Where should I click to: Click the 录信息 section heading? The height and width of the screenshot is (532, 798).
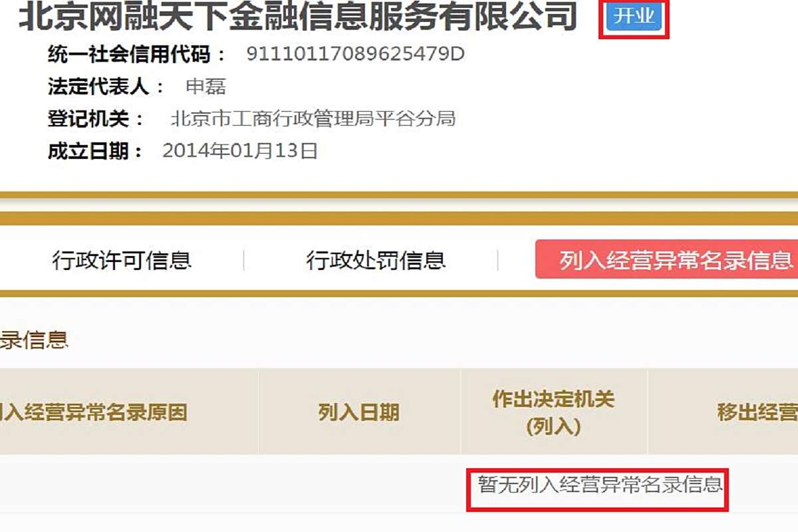point(34,340)
